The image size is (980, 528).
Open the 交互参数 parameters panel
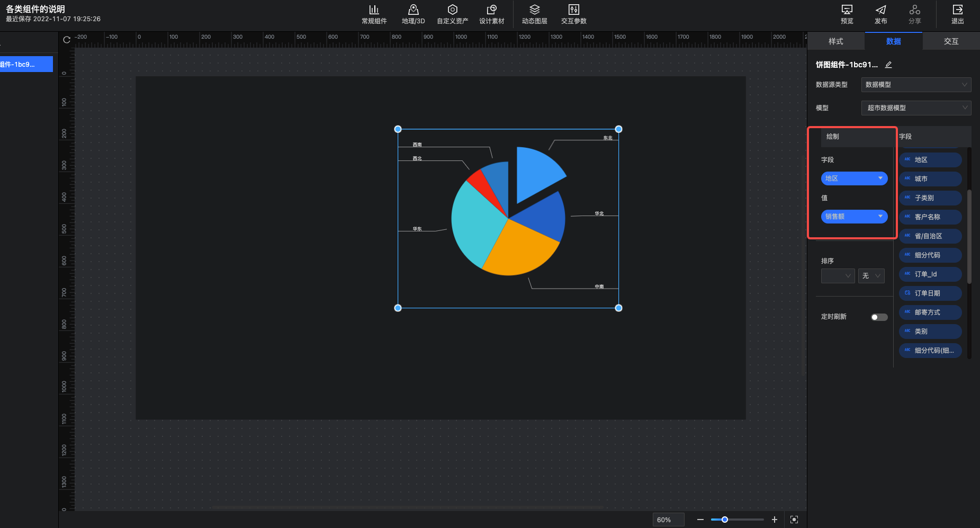click(x=573, y=14)
